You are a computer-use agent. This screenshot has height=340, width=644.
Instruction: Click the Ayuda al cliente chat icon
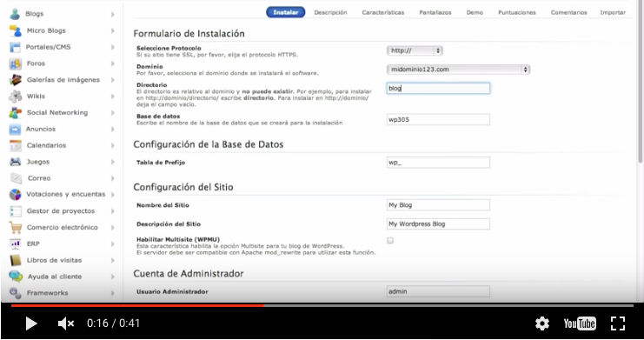(16, 277)
